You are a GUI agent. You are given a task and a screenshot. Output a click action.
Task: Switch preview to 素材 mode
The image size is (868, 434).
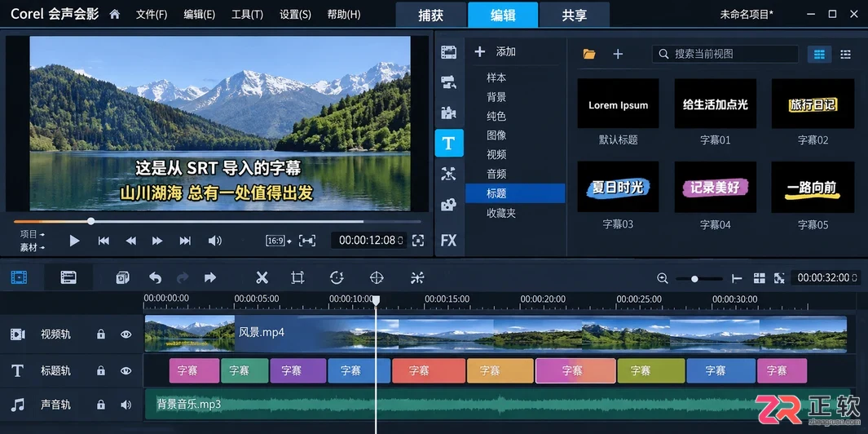(32, 247)
